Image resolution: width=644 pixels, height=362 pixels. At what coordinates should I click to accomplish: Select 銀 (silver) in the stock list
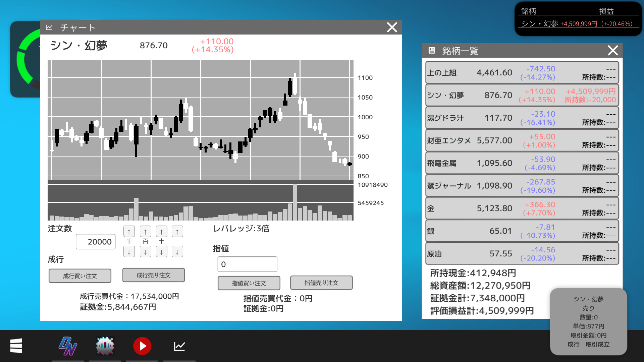click(522, 231)
